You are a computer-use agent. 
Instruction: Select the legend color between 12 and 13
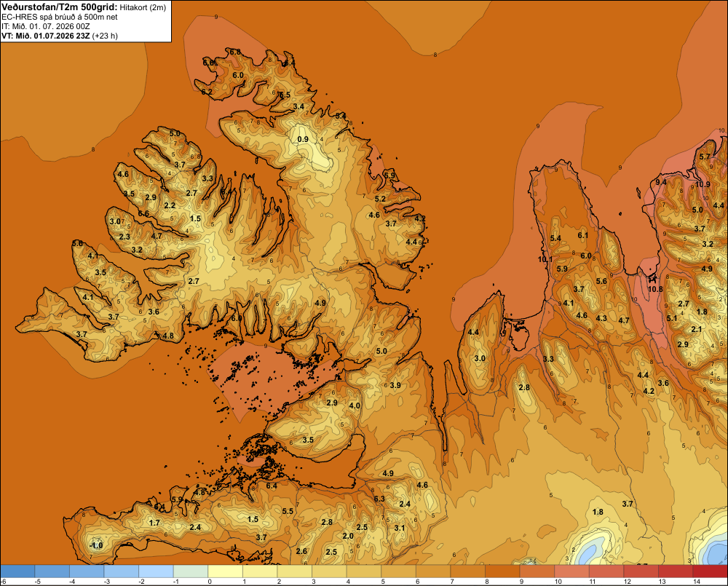pos(641,571)
